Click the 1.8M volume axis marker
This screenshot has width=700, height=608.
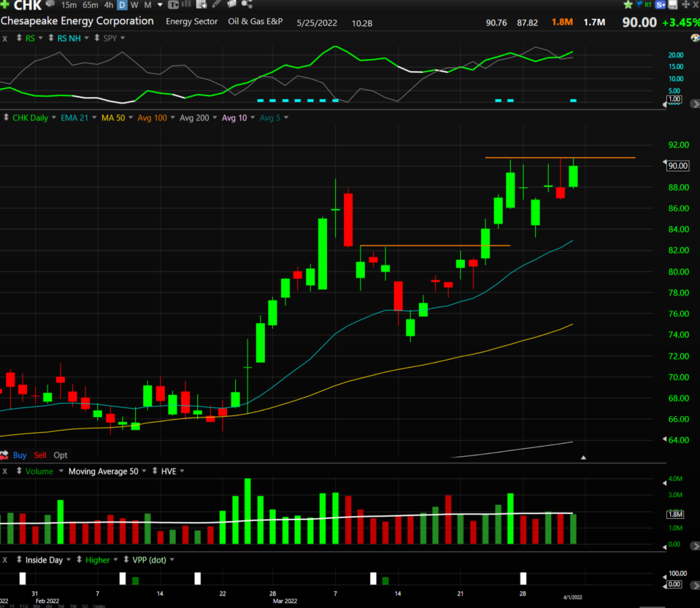click(x=675, y=514)
